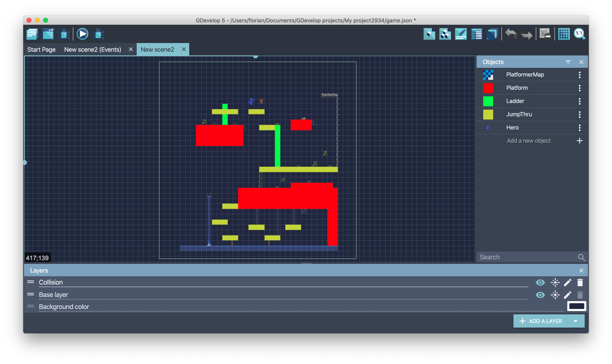The width and height of the screenshot is (612, 364).
Task: Click the undo arrow in toolbar
Action: coord(511,34)
